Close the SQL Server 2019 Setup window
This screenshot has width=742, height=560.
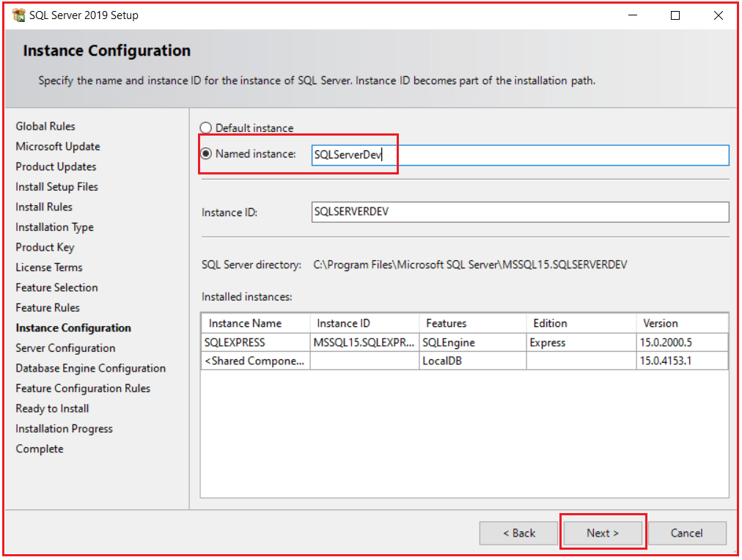click(x=719, y=15)
